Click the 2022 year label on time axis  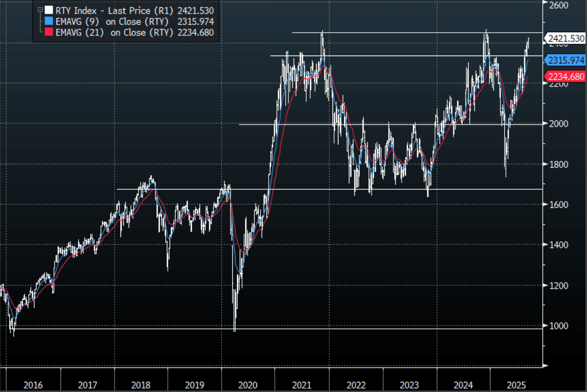(356, 385)
